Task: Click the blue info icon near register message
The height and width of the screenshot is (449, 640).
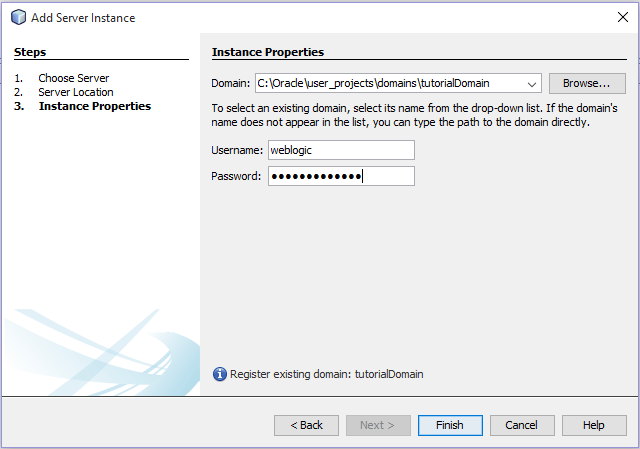Action: click(x=220, y=374)
